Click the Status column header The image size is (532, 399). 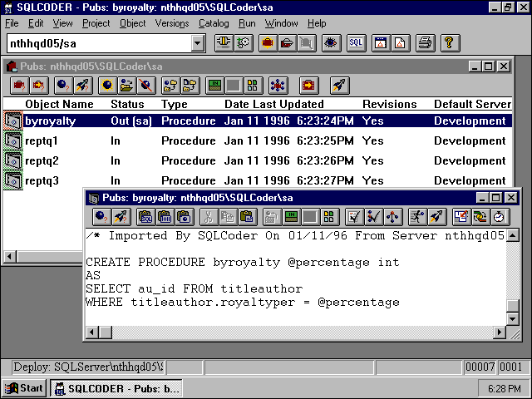[x=127, y=105]
